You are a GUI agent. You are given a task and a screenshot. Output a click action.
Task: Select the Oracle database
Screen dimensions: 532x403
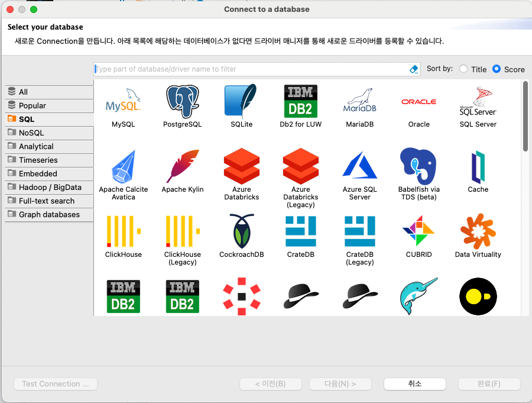click(419, 102)
